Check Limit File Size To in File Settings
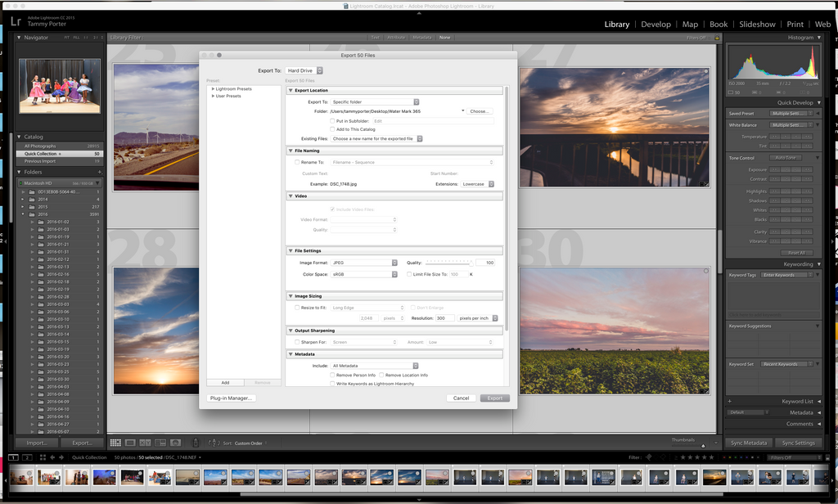 pos(408,273)
